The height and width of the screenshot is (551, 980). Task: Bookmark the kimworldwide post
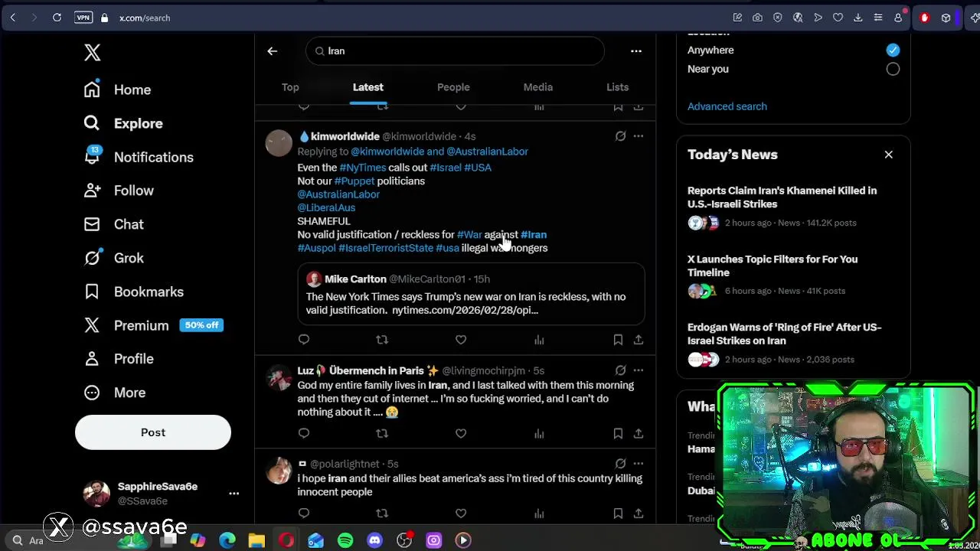(618, 339)
